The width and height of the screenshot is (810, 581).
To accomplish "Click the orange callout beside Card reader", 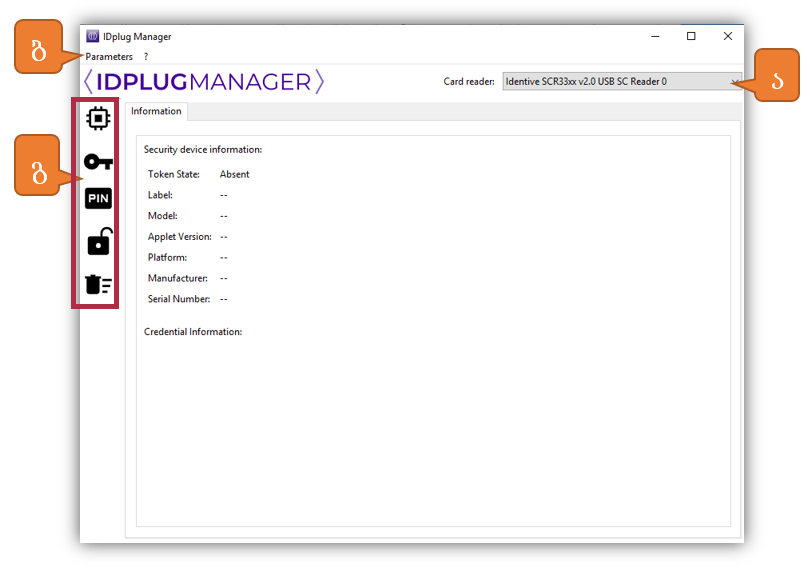I will 777,75.
